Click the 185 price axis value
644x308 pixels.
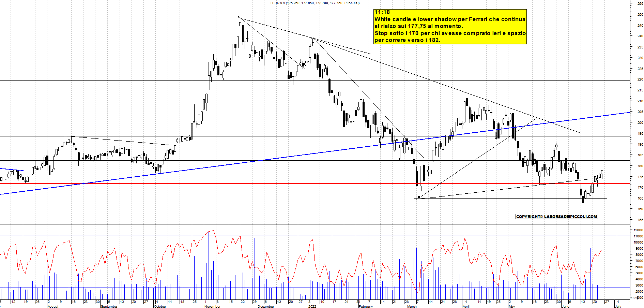(x=640, y=155)
